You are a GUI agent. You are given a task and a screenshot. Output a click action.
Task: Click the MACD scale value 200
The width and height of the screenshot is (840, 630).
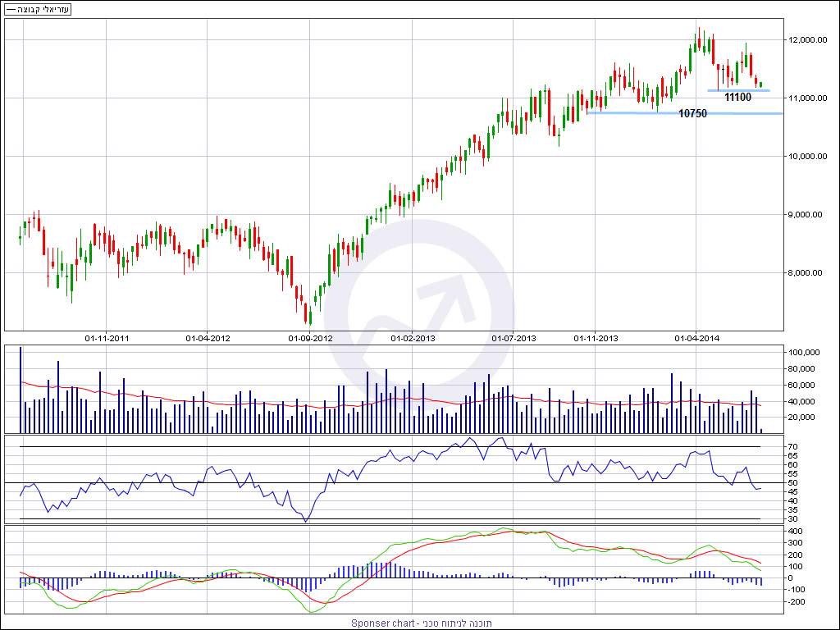794,555
